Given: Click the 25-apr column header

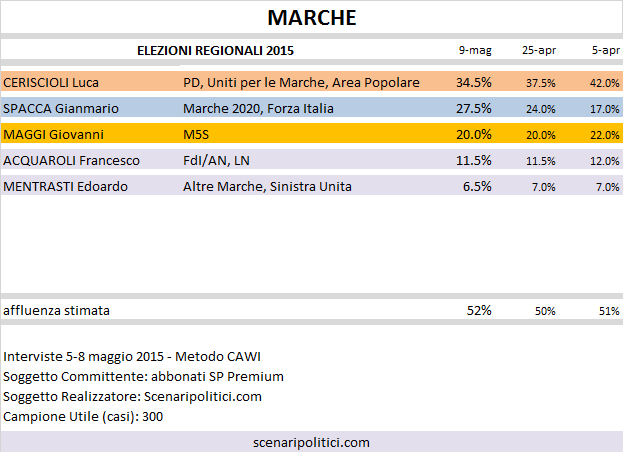Looking at the screenshot, I should 539,50.
